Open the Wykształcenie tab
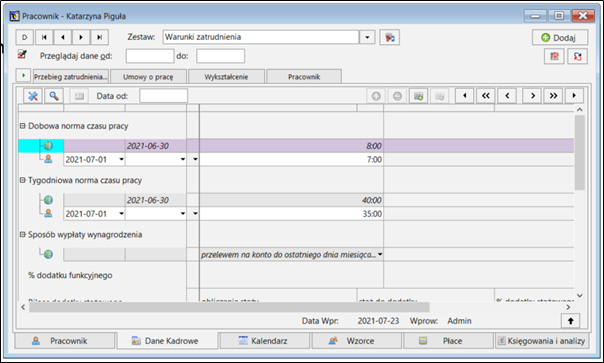604x363 pixels. (x=226, y=77)
